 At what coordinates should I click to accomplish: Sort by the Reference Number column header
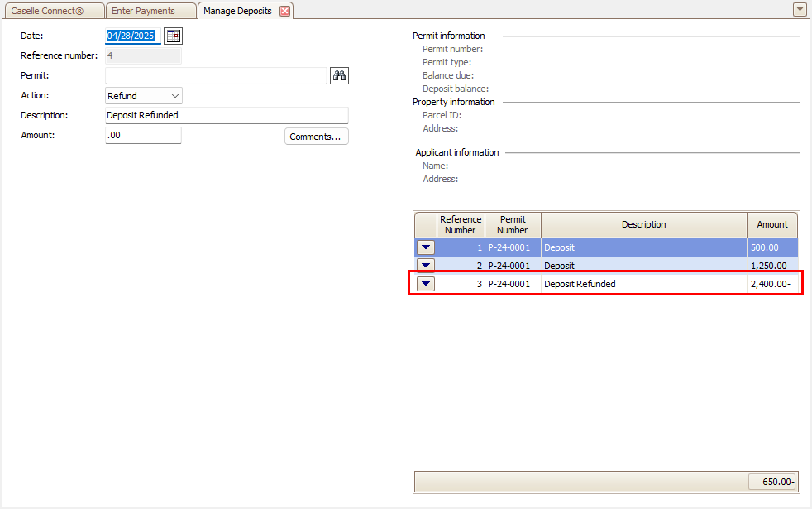[461, 224]
